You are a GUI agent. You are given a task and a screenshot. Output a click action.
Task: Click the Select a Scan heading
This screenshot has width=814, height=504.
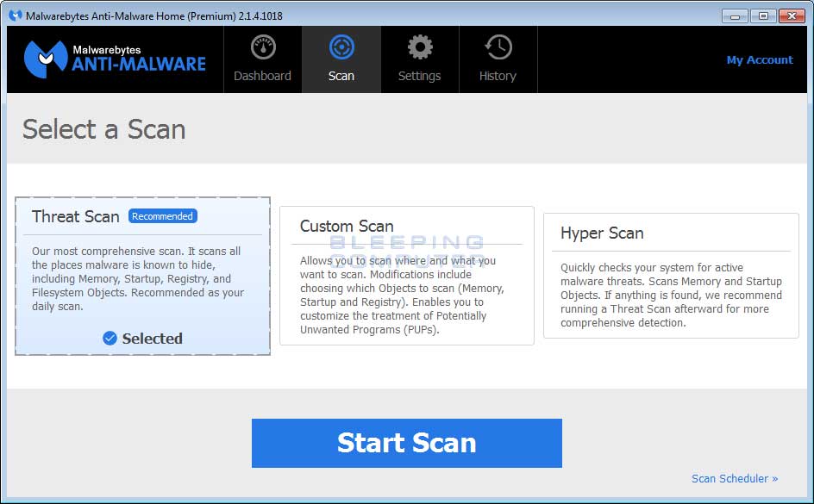coord(103,129)
